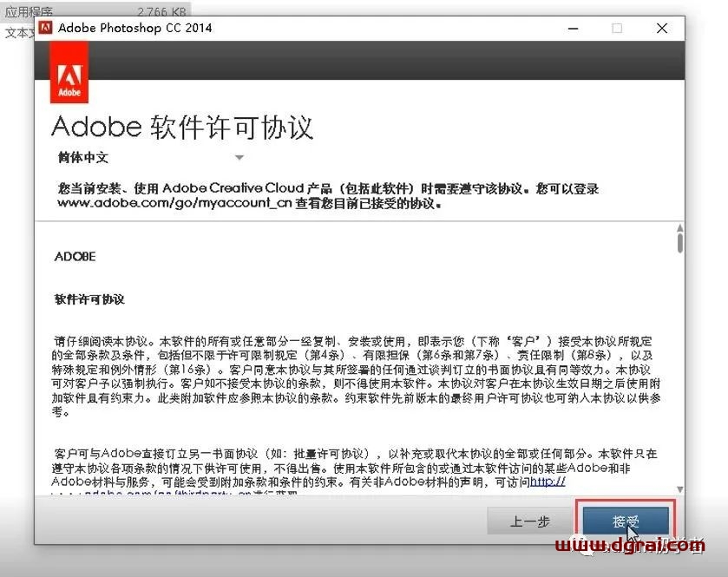Screen dimensions: 728x577
Task: Click the disabled maximize window button
Action: coord(617,29)
